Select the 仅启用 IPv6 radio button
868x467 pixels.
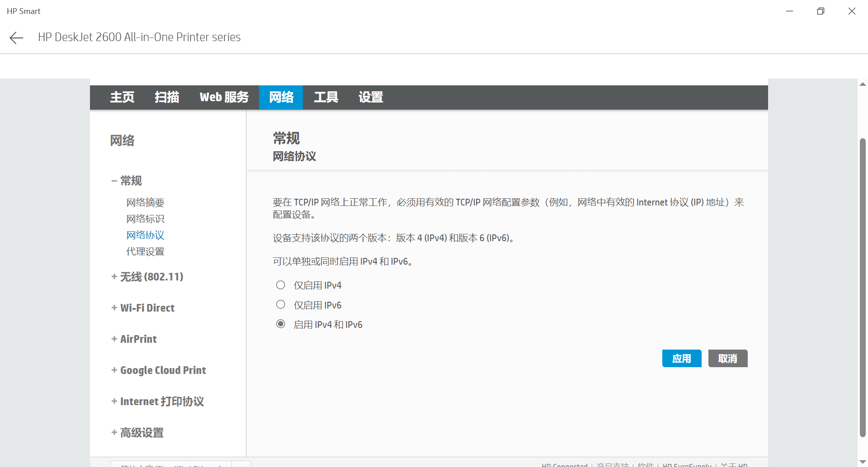tap(280, 304)
